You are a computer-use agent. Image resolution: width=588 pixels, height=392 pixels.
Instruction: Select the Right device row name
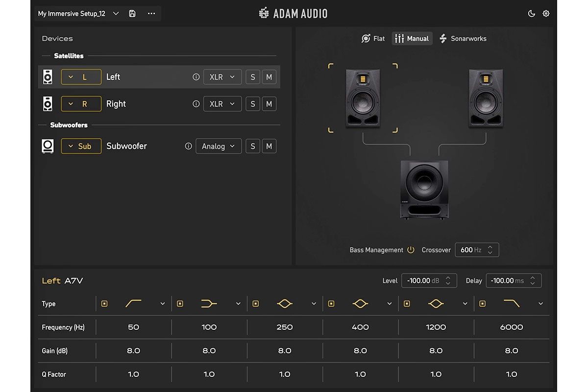[x=116, y=104]
